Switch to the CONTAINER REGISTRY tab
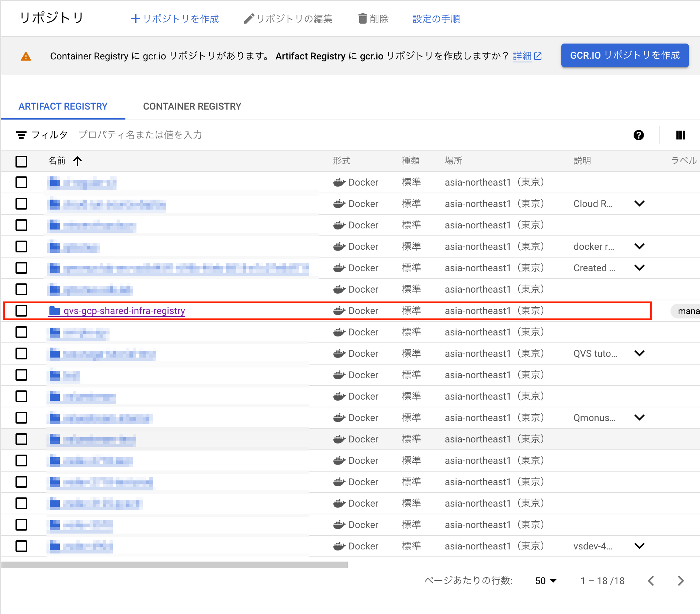Screen dimensions: 700x614 click(192, 106)
